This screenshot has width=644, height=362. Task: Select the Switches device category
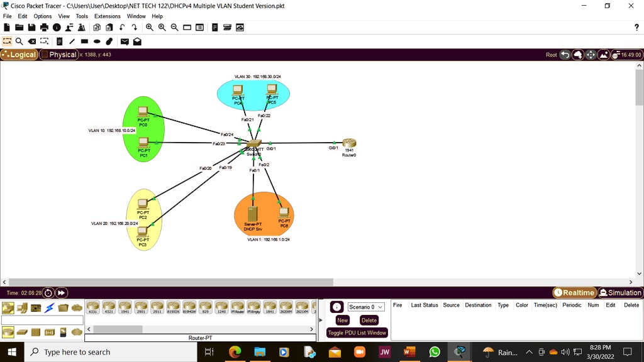click(23, 332)
